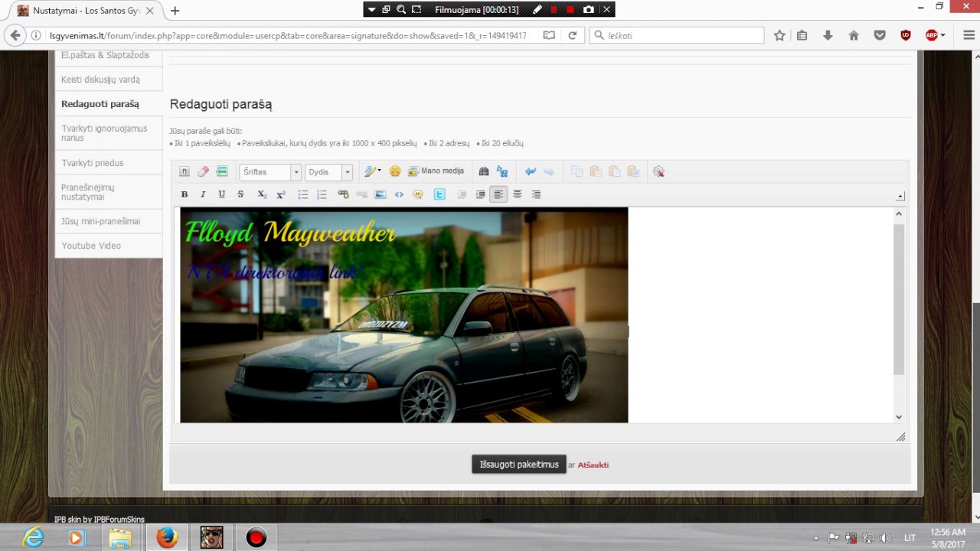980x551 pixels.
Task: Apply strikethrough formatting
Action: [x=240, y=194]
